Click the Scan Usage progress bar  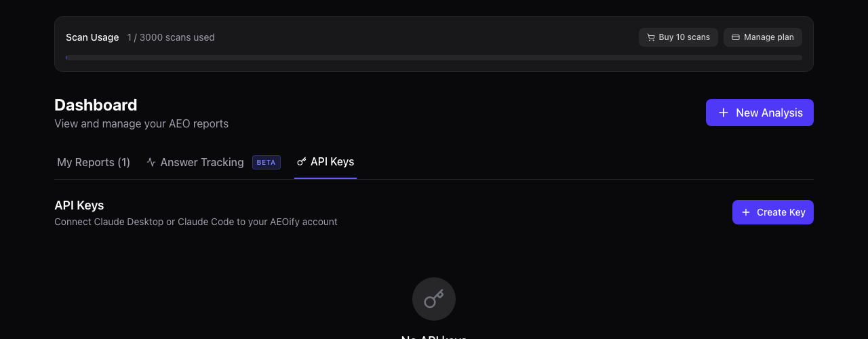tap(434, 58)
